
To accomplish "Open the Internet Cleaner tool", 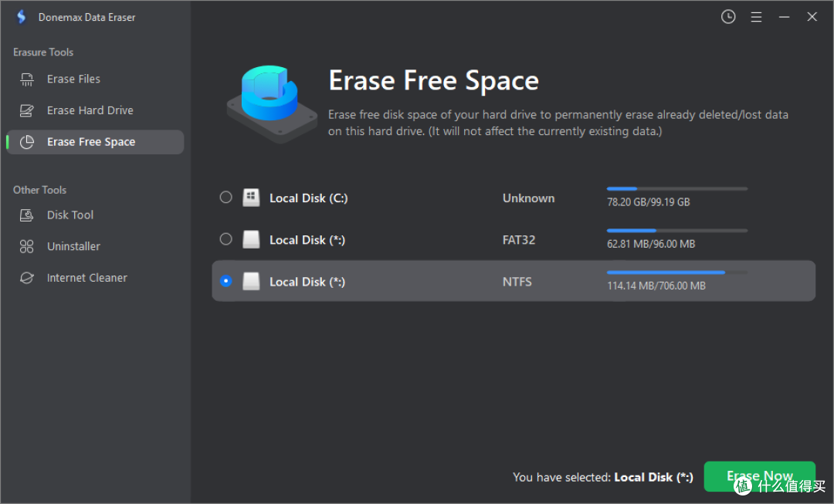I will click(x=95, y=278).
